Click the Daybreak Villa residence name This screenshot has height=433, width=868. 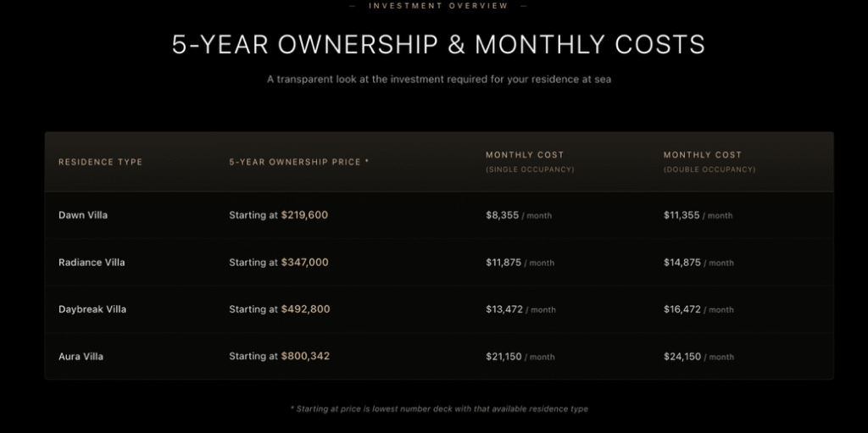click(92, 309)
